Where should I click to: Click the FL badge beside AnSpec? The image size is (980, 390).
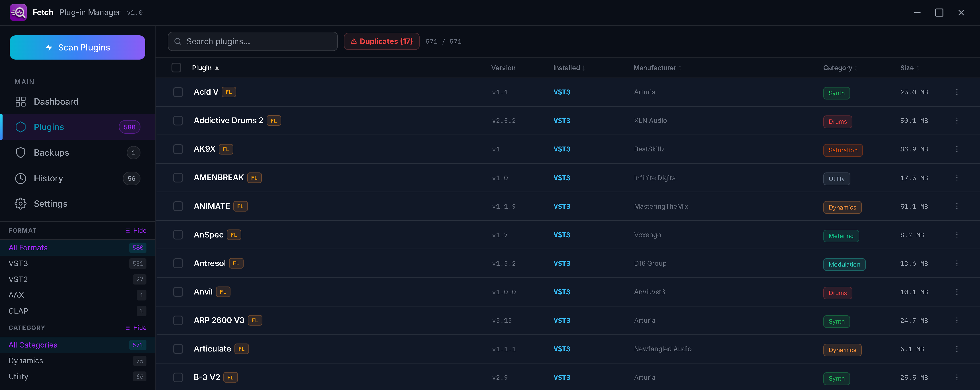point(234,235)
